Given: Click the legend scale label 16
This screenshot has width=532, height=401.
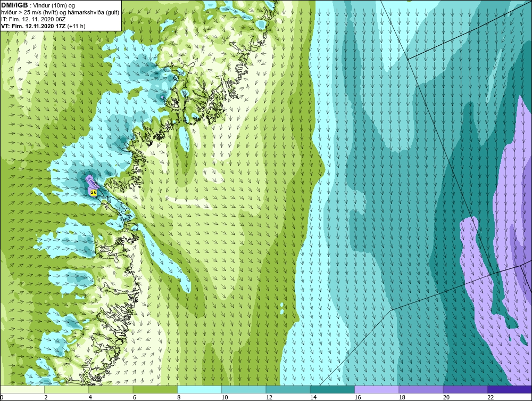Looking at the screenshot, I should (x=358, y=398).
